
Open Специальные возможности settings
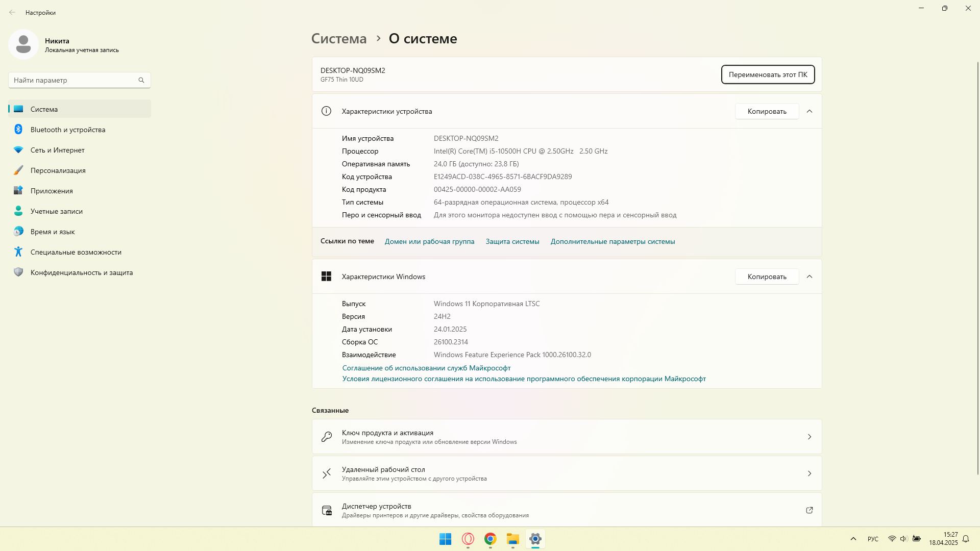pos(80,252)
